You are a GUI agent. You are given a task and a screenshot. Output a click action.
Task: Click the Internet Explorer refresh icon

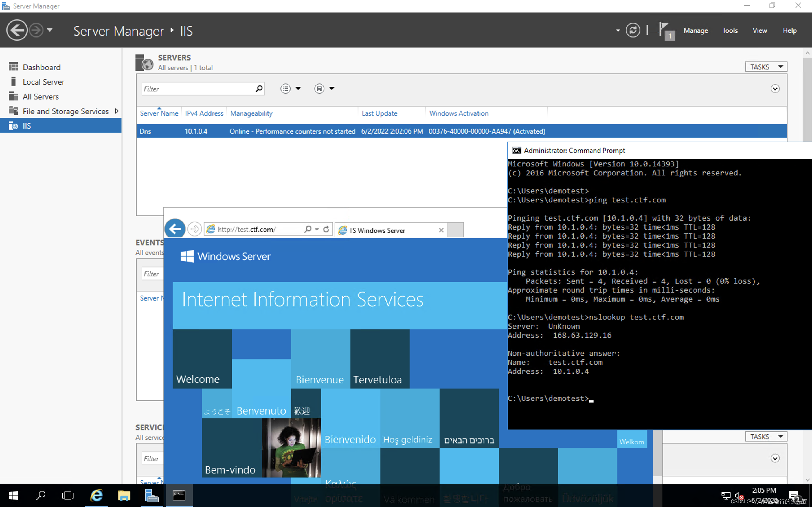326,229
